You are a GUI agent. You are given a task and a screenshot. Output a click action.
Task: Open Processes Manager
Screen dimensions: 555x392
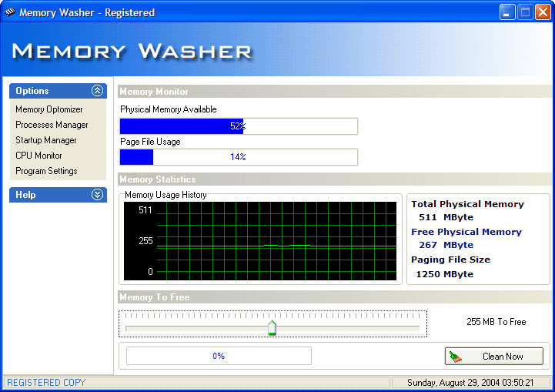click(52, 125)
